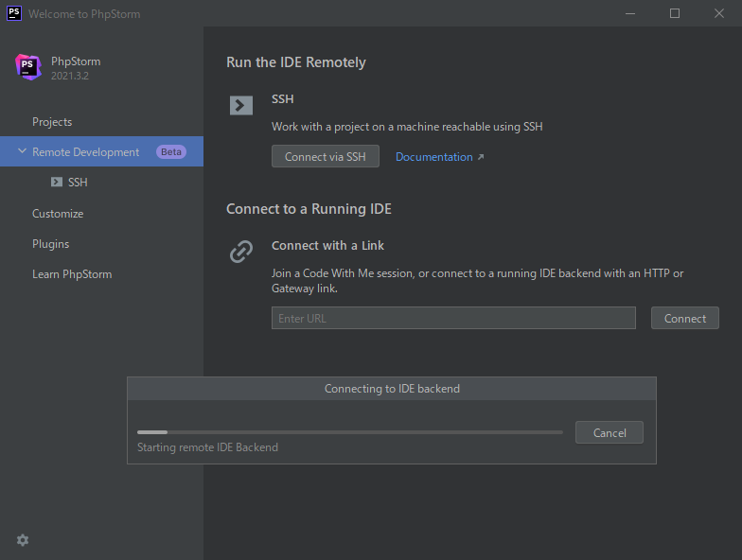742x560 pixels.
Task: Open the Learn PhpStorm section
Action: (72, 274)
